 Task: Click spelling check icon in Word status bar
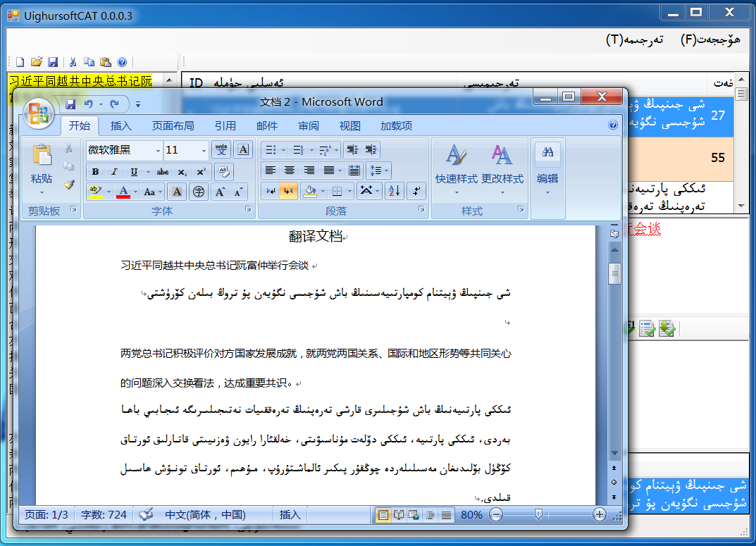(x=146, y=515)
